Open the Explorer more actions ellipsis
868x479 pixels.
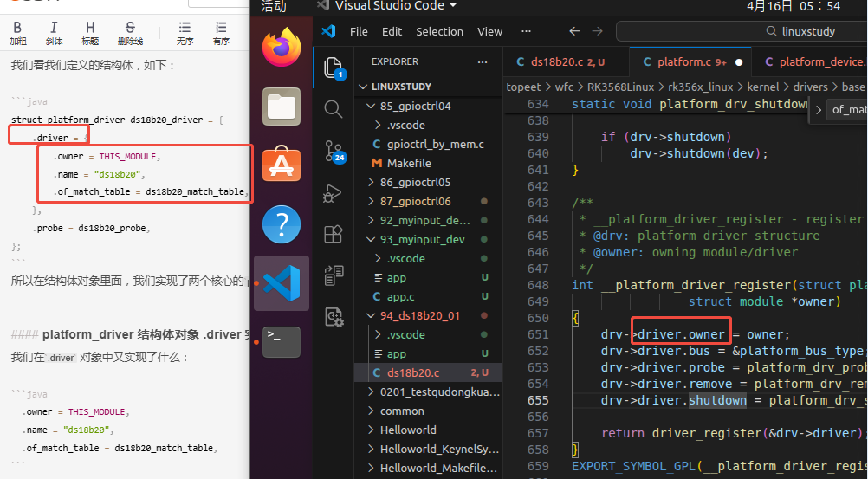483,62
